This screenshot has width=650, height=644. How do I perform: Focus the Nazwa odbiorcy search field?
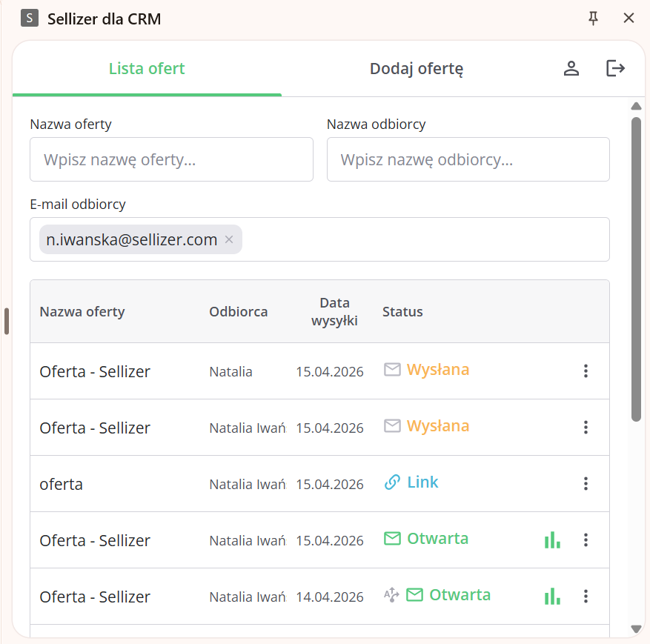[x=468, y=159]
